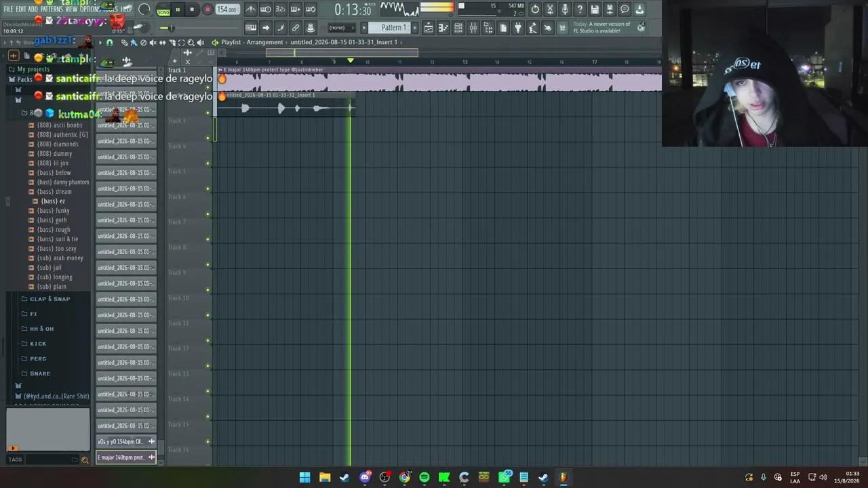Save new version with floppy arrows icon
The width and height of the screenshot is (868, 488).
(x=610, y=9)
